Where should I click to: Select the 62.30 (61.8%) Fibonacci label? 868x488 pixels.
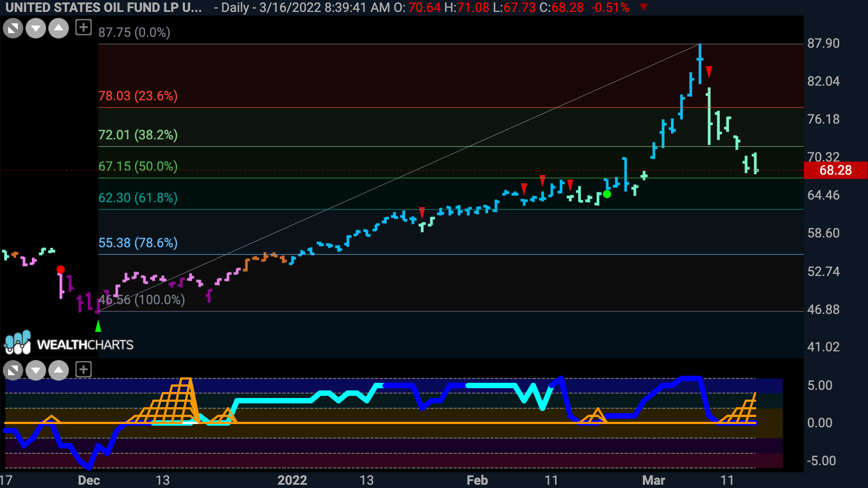(138, 198)
